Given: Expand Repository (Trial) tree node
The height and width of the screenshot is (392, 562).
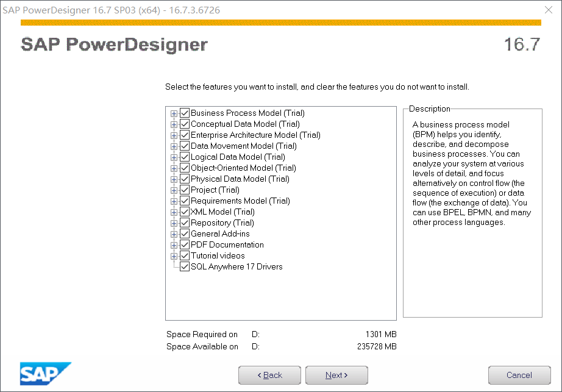Looking at the screenshot, I should 174,223.
